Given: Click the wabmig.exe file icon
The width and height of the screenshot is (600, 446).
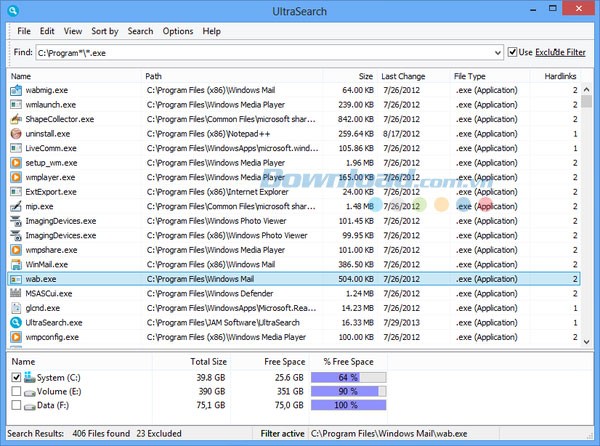Looking at the screenshot, I should 16,90.
